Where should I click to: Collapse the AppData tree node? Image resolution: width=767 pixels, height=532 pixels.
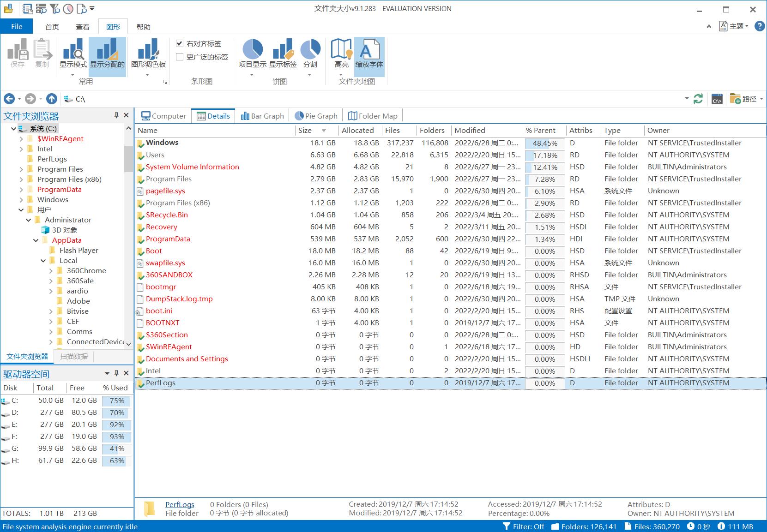tap(36, 240)
